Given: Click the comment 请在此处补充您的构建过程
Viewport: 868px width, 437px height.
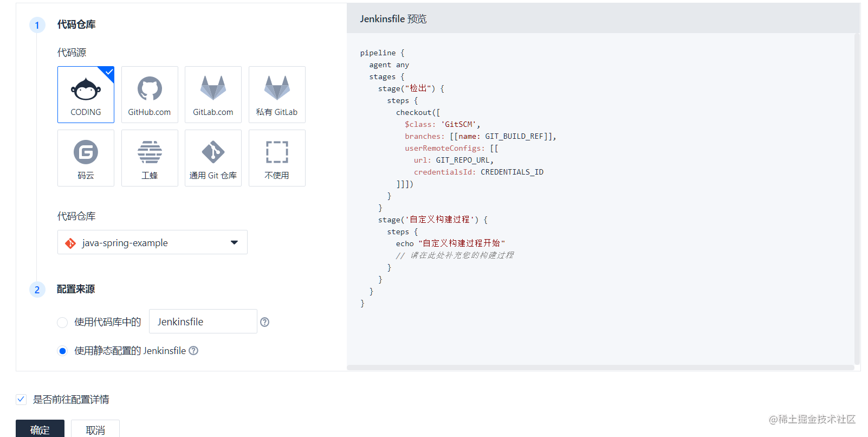Looking at the screenshot, I should tap(455, 255).
